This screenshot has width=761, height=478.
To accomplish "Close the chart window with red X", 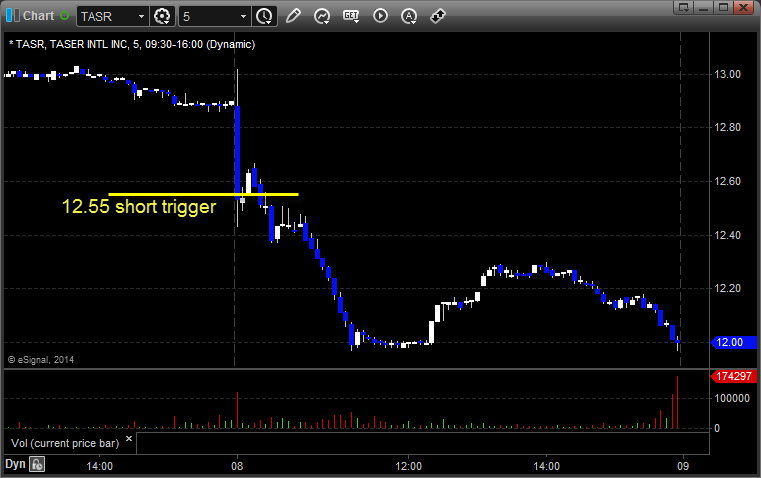I will [x=743, y=7].
